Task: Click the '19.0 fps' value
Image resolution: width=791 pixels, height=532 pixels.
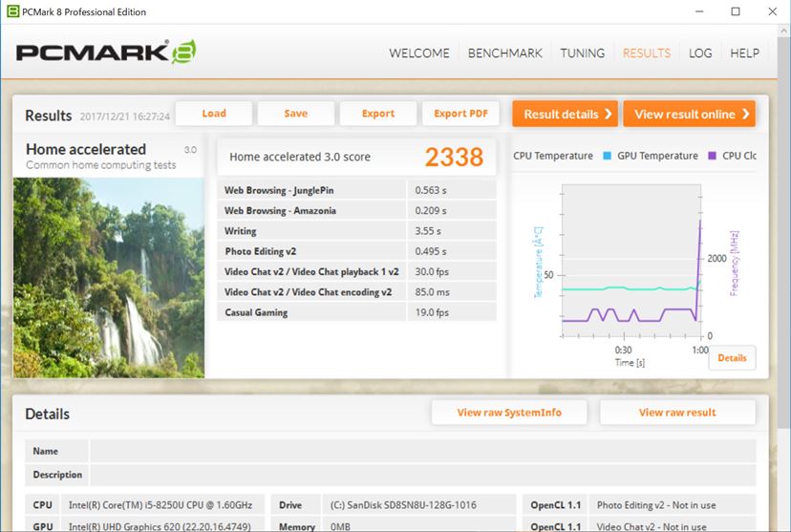Action: click(x=432, y=312)
